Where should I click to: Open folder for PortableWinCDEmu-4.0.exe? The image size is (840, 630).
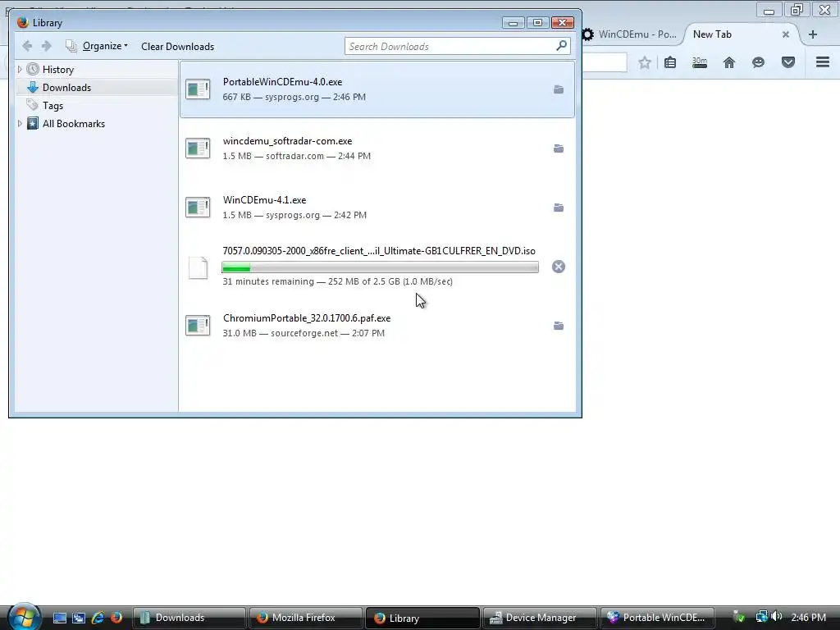[558, 89]
